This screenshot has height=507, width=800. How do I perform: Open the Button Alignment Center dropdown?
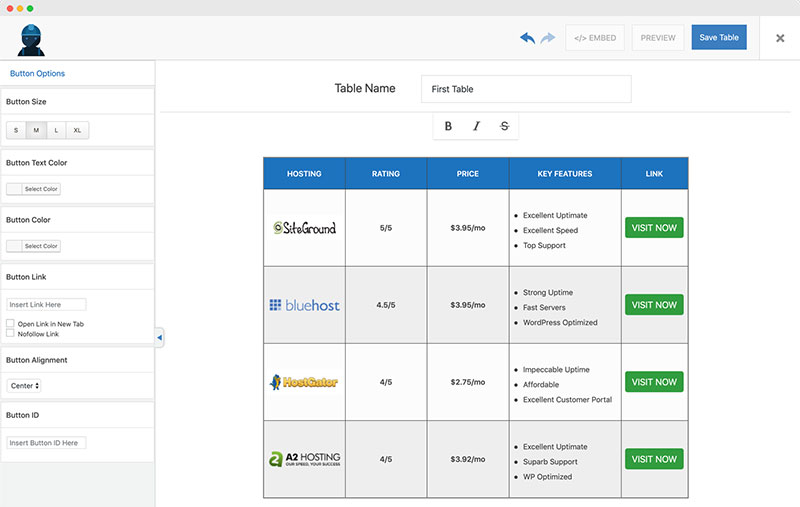[24, 386]
